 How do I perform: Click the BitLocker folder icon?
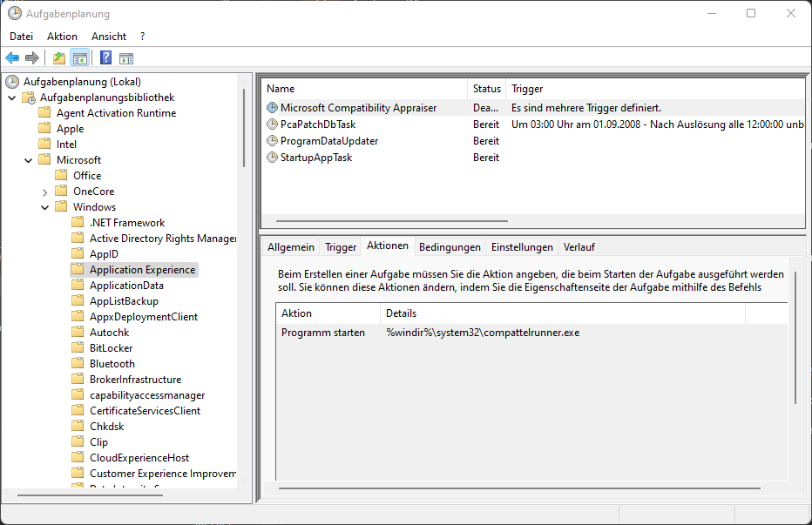click(x=78, y=347)
